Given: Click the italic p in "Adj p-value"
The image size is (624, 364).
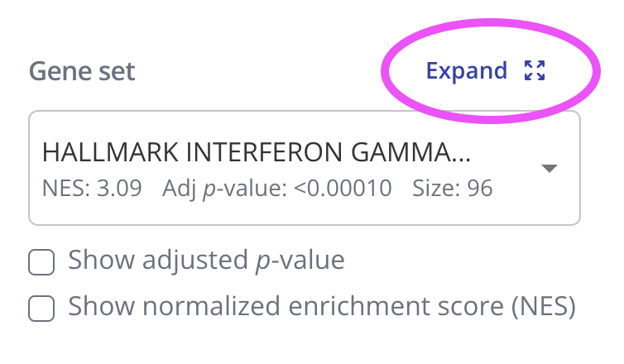Looking at the screenshot, I should tap(211, 189).
